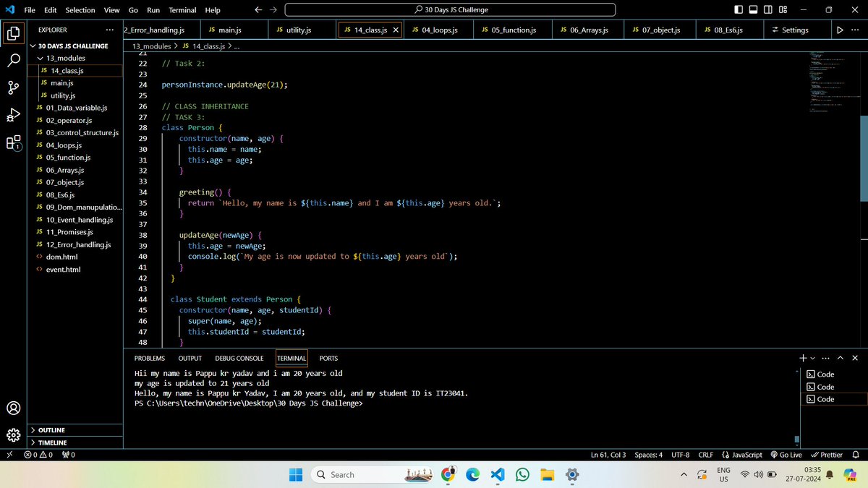868x488 pixels.
Task: Open the Search view in activity bar
Action: click(13, 60)
